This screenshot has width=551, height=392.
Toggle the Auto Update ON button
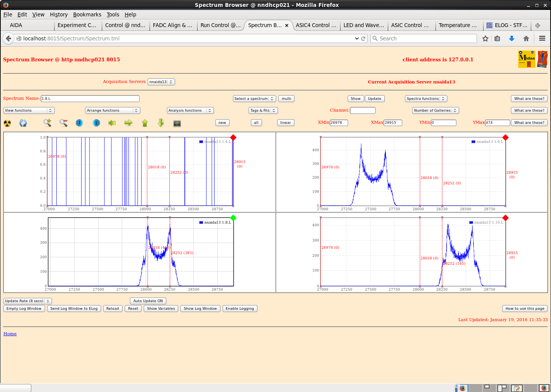[x=148, y=301]
